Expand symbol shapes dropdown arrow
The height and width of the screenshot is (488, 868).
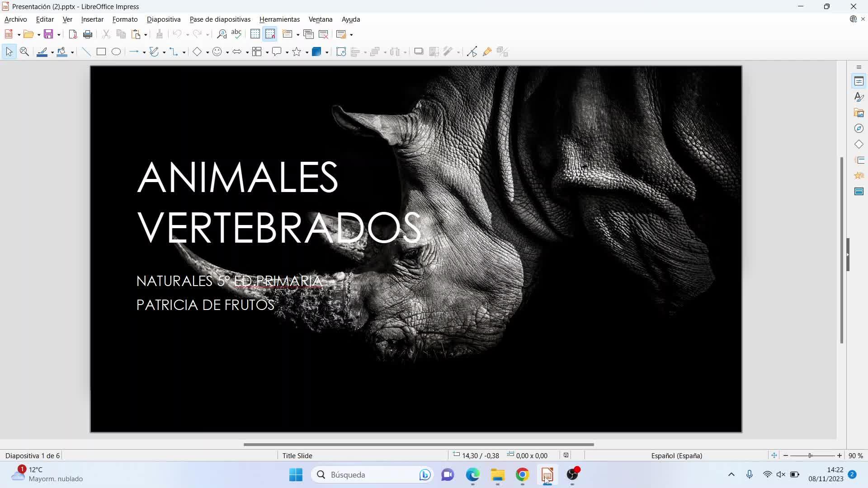pos(227,52)
